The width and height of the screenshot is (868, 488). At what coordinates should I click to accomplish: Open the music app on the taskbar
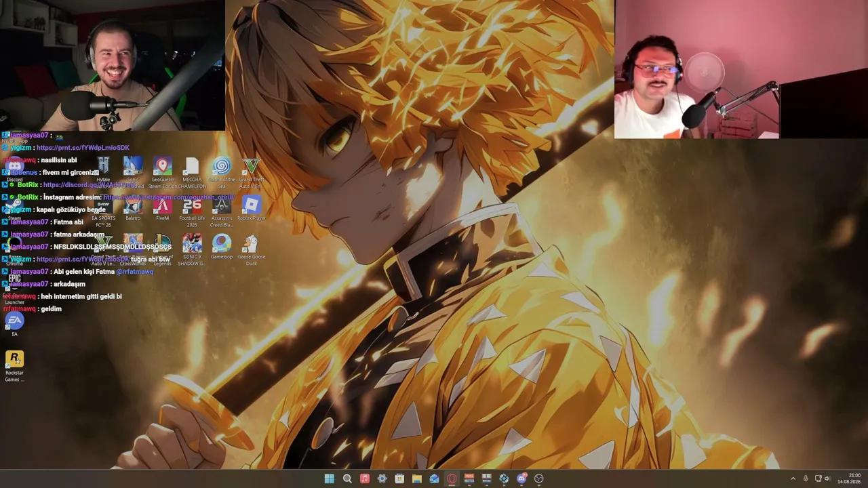click(365, 479)
